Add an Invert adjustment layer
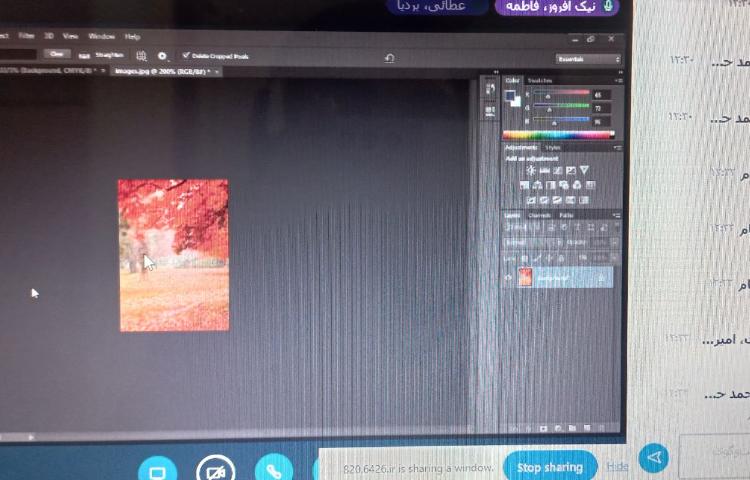The height and width of the screenshot is (480, 750). tap(531, 200)
